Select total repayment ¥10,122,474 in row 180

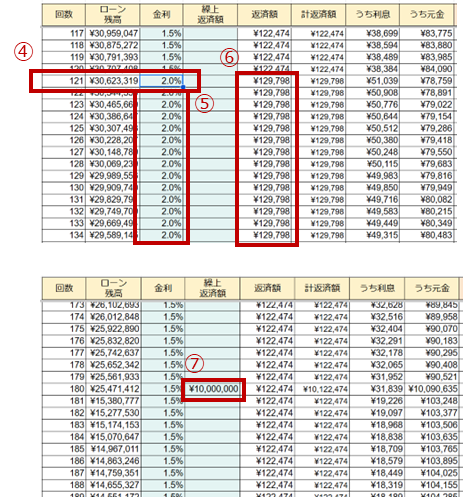click(322, 389)
